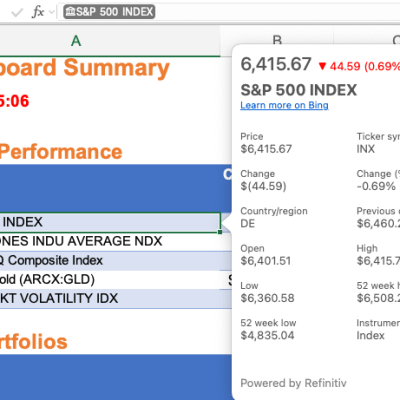Click the card headline value 6,415.67
This screenshot has height=400, width=400.
pos(276,64)
